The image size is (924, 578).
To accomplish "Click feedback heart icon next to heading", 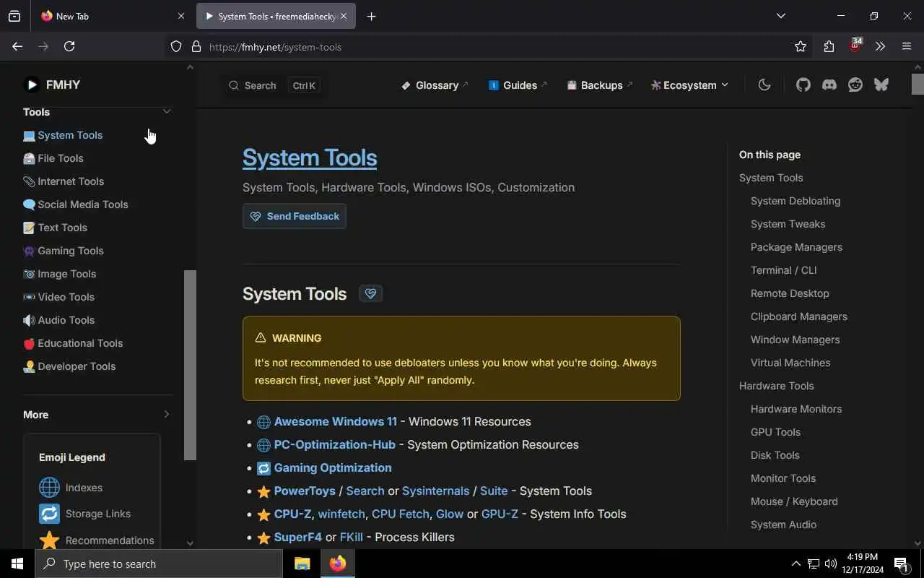I will pos(370,293).
